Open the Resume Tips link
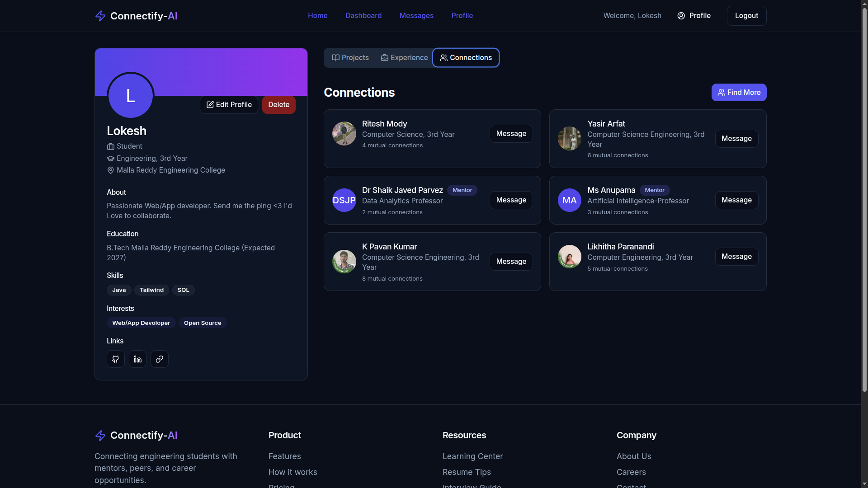This screenshot has height=488, width=868. pyautogui.click(x=467, y=472)
